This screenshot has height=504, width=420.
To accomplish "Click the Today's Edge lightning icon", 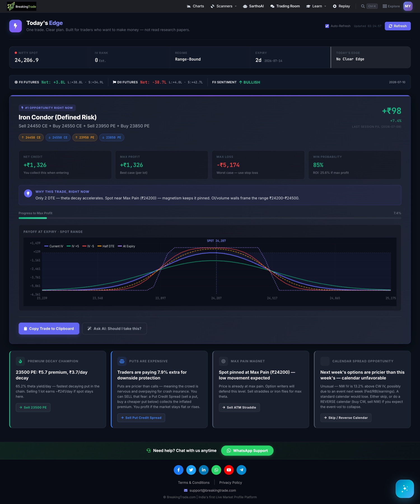I will coord(15,26).
